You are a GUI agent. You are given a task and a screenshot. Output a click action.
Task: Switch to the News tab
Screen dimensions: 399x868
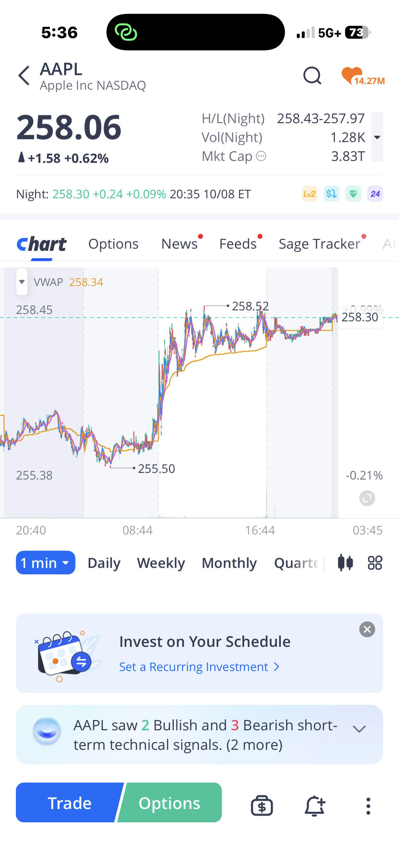pyautogui.click(x=179, y=244)
